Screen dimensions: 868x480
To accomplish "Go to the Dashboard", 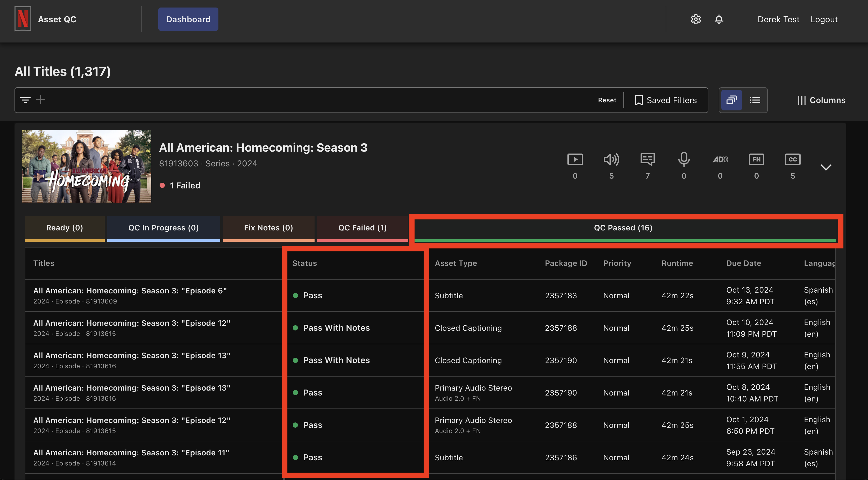I will pyautogui.click(x=188, y=19).
